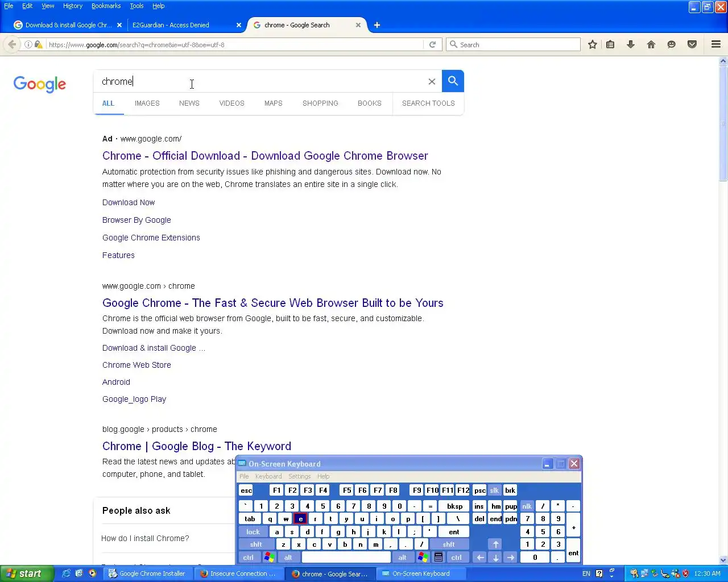
Task: Click the bksp key on On-Screen Keyboard
Action: (x=454, y=506)
